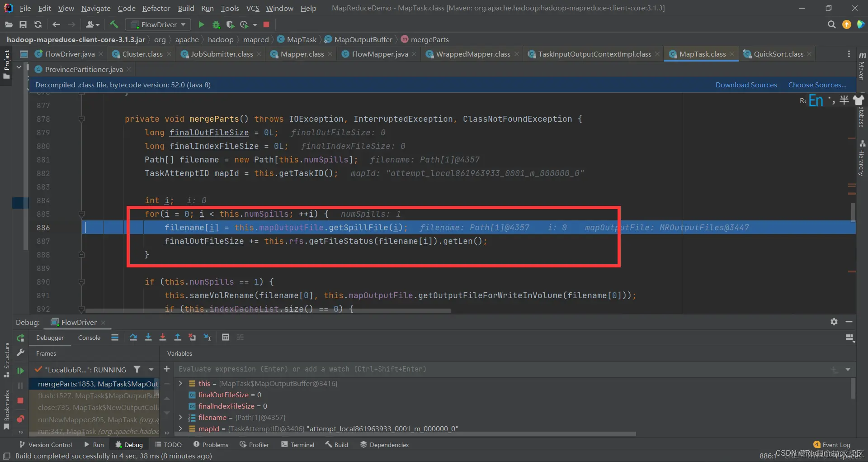Expand the 'filename' variable node
This screenshot has height=462, width=868.
181,417
